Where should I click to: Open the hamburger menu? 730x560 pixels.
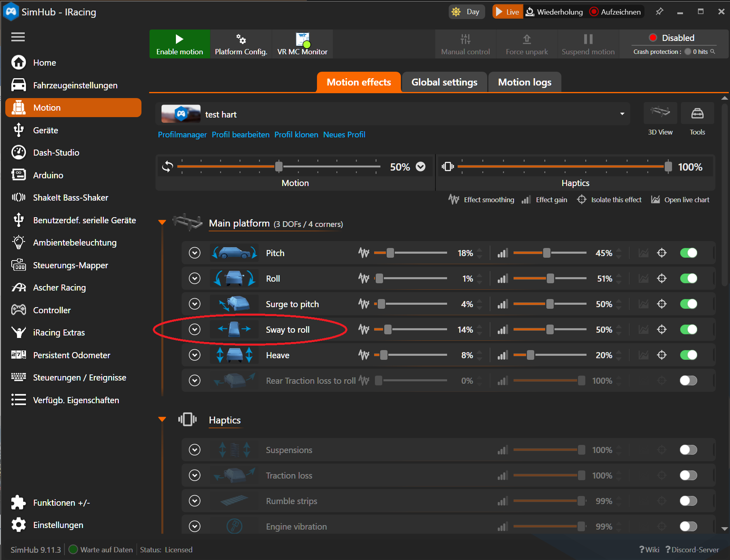pos(18,37)
